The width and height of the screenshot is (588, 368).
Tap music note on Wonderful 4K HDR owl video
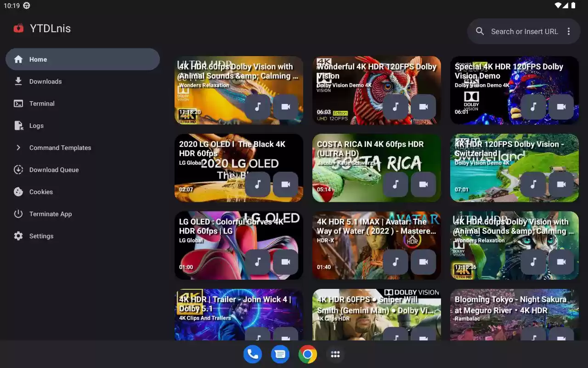pos(396,107)
